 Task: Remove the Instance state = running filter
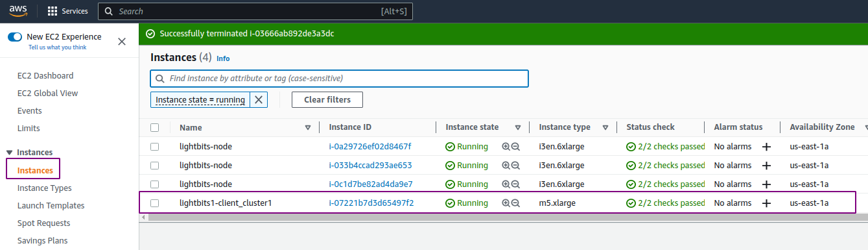(x=258, y=99)
